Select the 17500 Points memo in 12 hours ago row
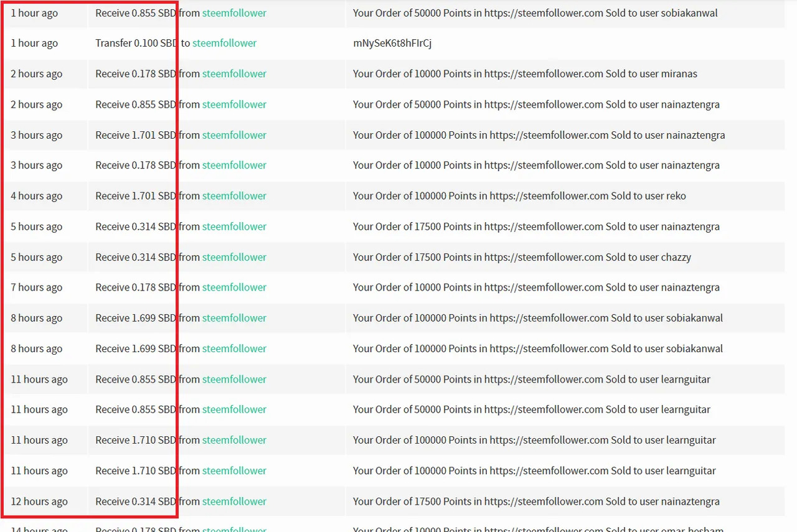The image size is (797, 532). (536, 501)
